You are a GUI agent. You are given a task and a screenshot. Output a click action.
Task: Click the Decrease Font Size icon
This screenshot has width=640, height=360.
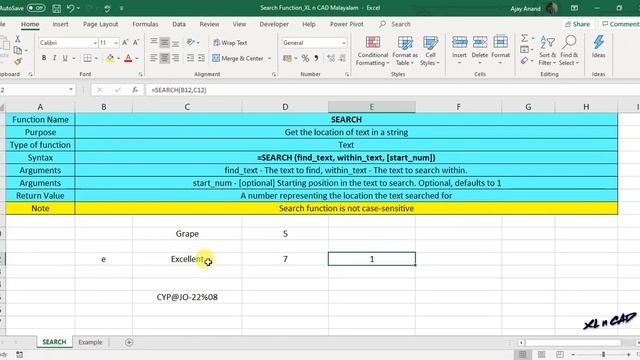click(x=136, y=42)
